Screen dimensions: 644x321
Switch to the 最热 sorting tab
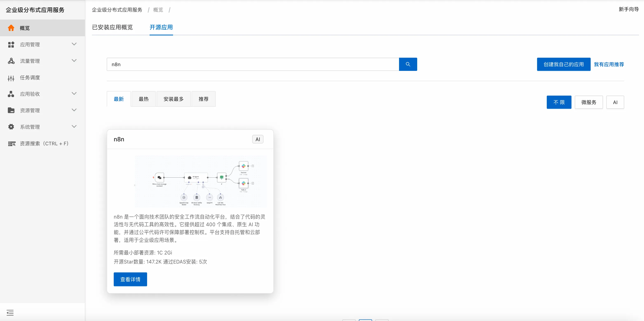(144, 99)
